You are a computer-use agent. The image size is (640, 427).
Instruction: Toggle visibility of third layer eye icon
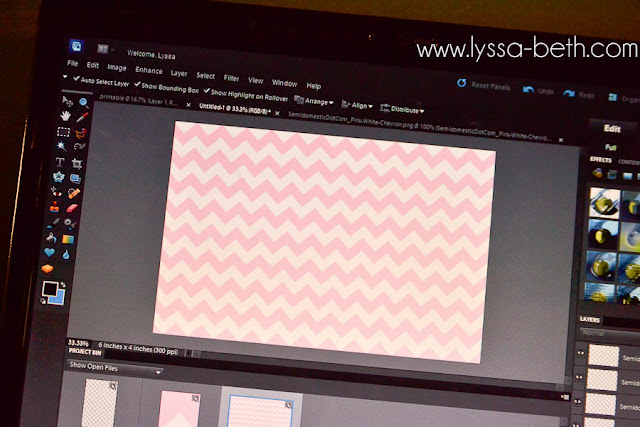tap(577, 402)
